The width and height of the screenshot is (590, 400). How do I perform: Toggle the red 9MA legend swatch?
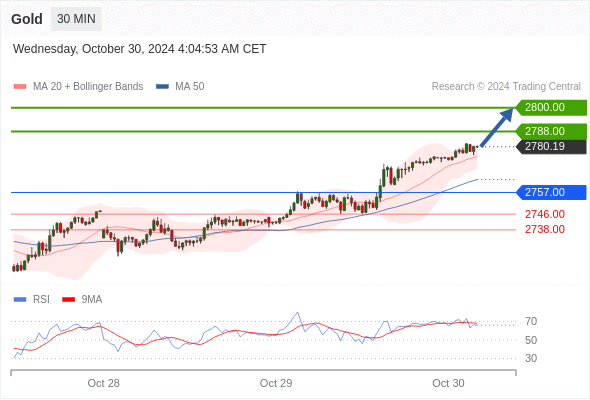click(68, 300)
